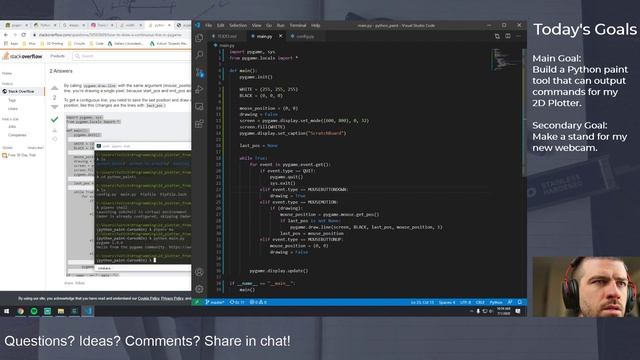Open the Go menu
This screenshot has width=640, height=360.
pyautogui.click(x=269, y=25)
